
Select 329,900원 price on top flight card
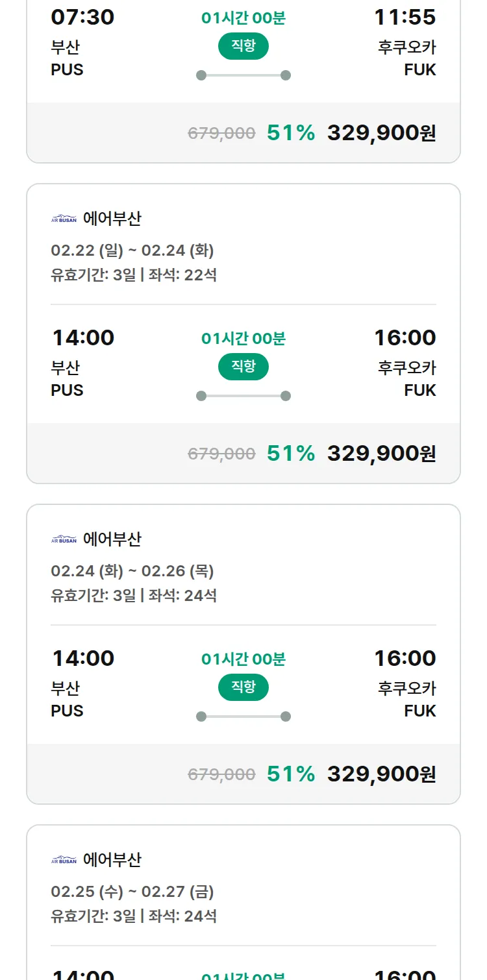(x=381, y=133)
